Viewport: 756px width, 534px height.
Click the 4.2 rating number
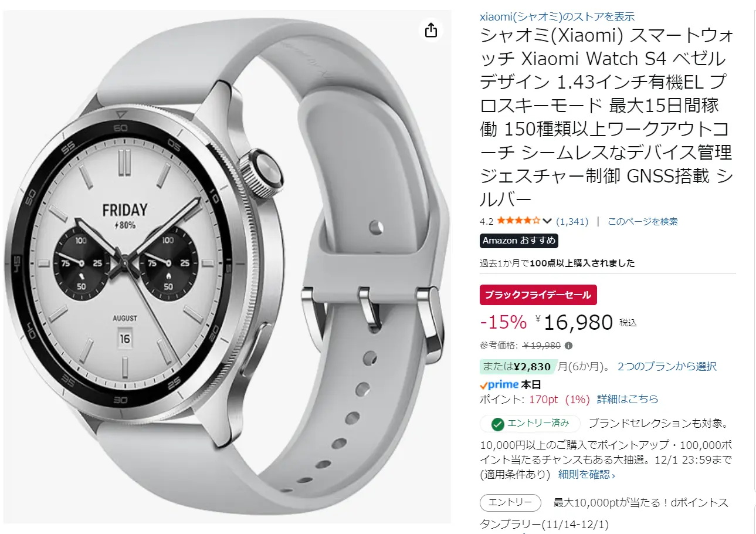click(x=486, y=221)
